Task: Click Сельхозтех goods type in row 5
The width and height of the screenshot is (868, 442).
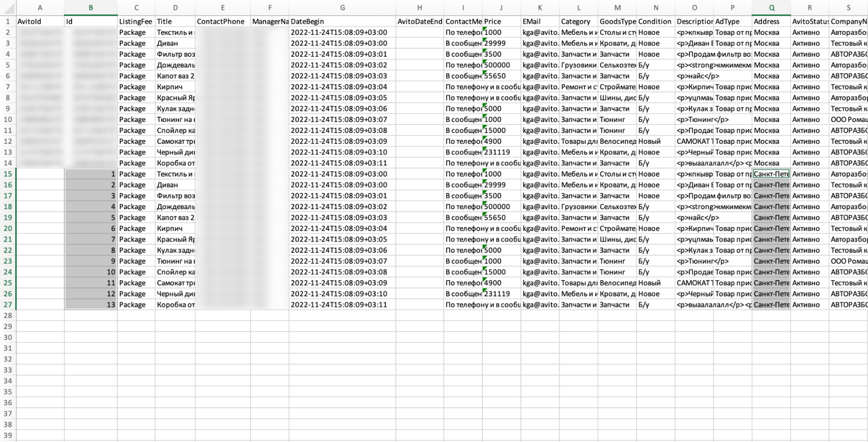Action: pyautogui.click(x=617, y=65)
